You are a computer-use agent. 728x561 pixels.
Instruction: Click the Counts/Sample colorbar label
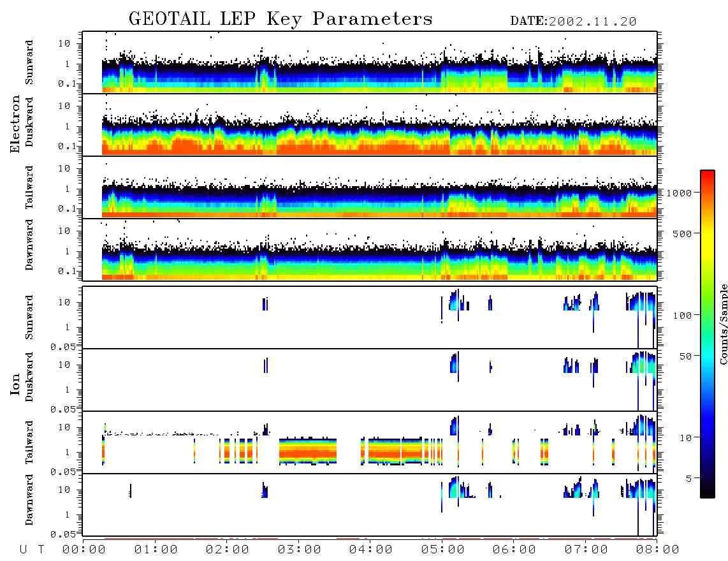[x=723, y=324]
